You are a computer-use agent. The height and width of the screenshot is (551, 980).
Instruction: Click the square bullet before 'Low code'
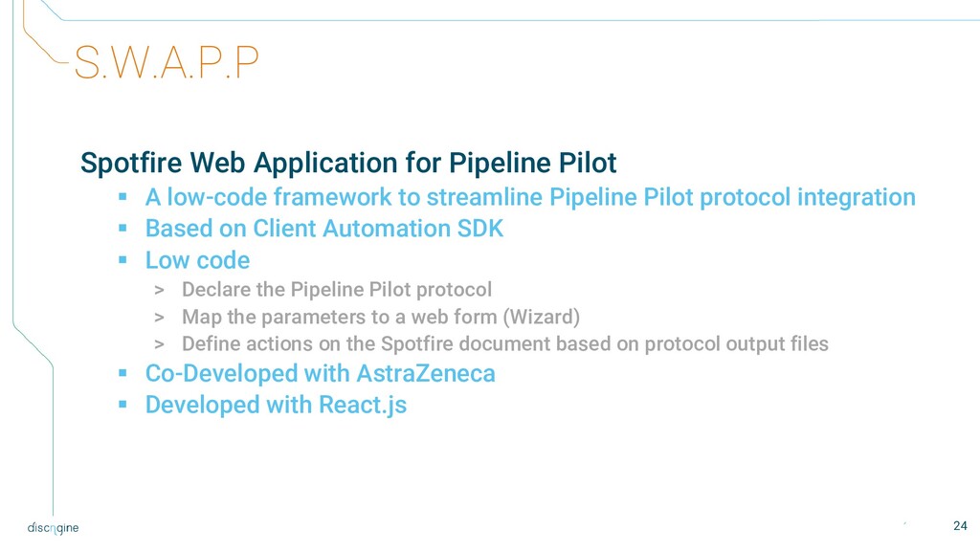coord(122,260)
